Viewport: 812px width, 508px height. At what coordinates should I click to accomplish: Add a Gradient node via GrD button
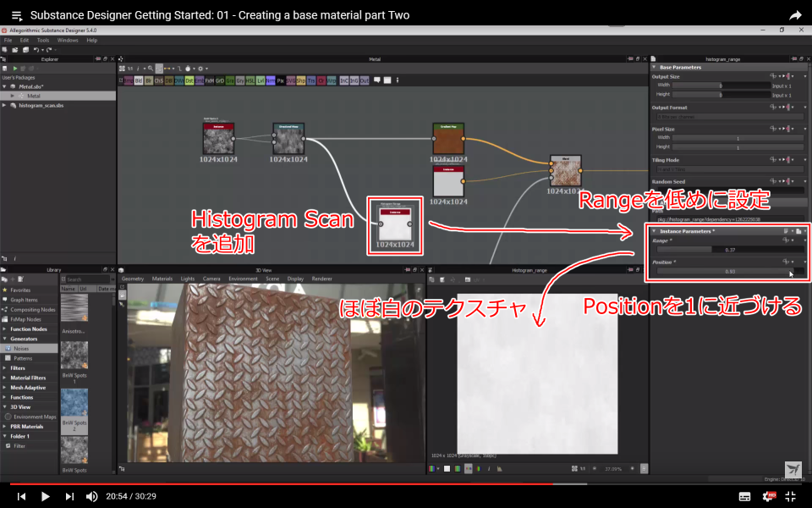220,81
